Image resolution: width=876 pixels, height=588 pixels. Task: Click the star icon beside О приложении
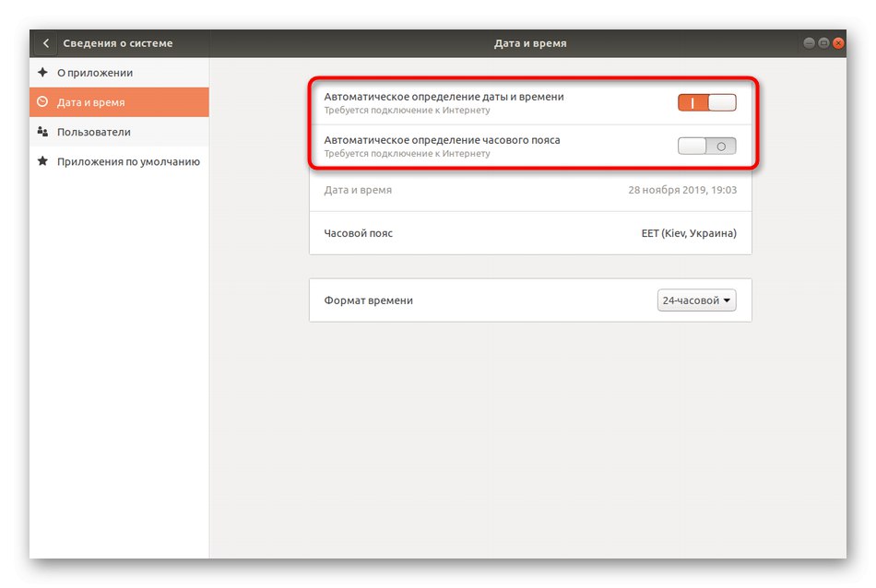coord(42,73)
